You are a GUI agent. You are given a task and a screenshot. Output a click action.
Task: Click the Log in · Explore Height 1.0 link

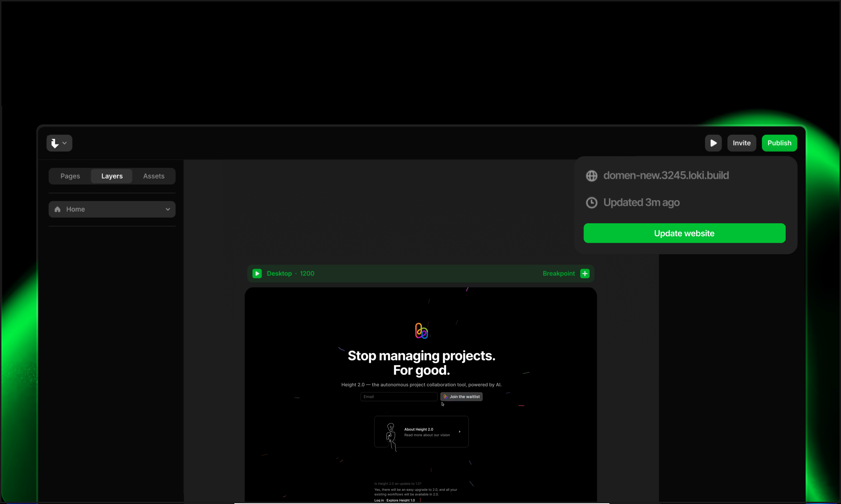[x=394, y=500]
